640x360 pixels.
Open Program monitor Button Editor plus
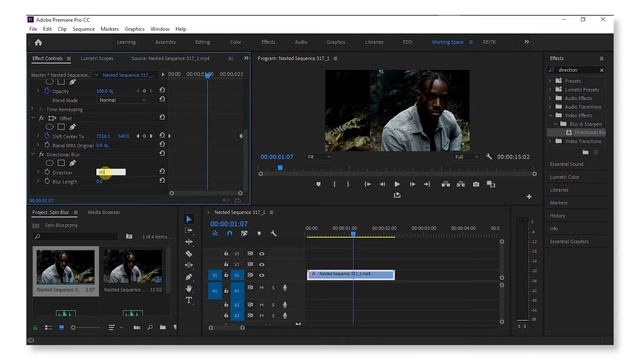click(x=529, y=197)
